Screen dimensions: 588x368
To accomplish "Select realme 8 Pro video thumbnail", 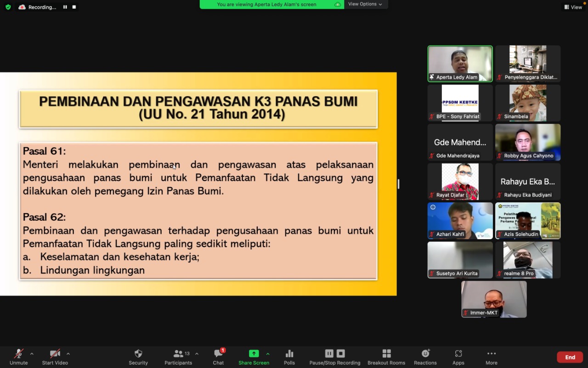I will [528, 260].
